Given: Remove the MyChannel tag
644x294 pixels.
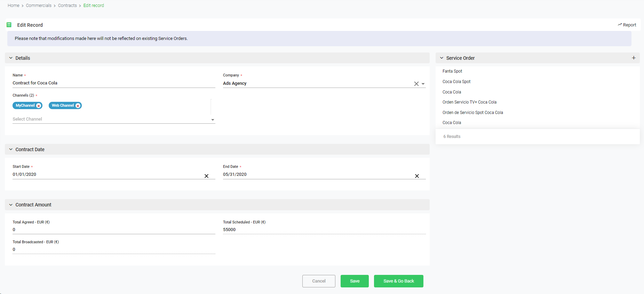Looking at the screenshot, I should pos(39,106).
